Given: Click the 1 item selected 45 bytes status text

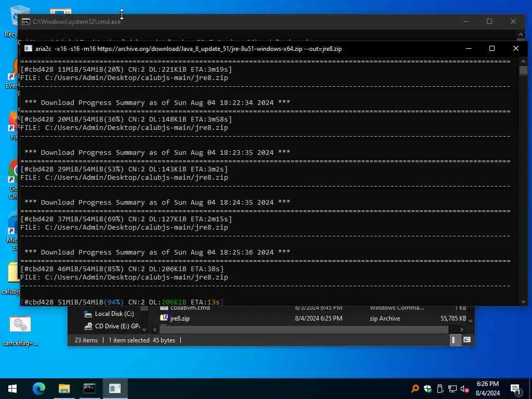Looking at the screenshot, I should 142,340.
